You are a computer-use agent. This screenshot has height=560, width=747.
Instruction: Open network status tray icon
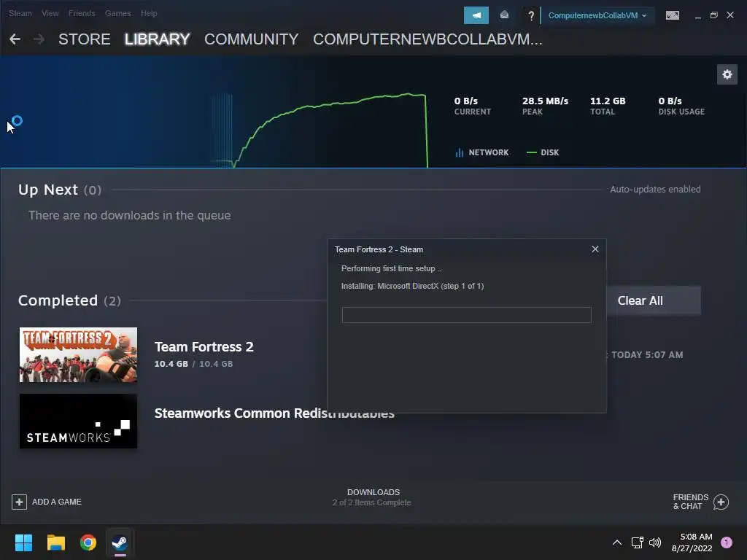tap(637, 542)
